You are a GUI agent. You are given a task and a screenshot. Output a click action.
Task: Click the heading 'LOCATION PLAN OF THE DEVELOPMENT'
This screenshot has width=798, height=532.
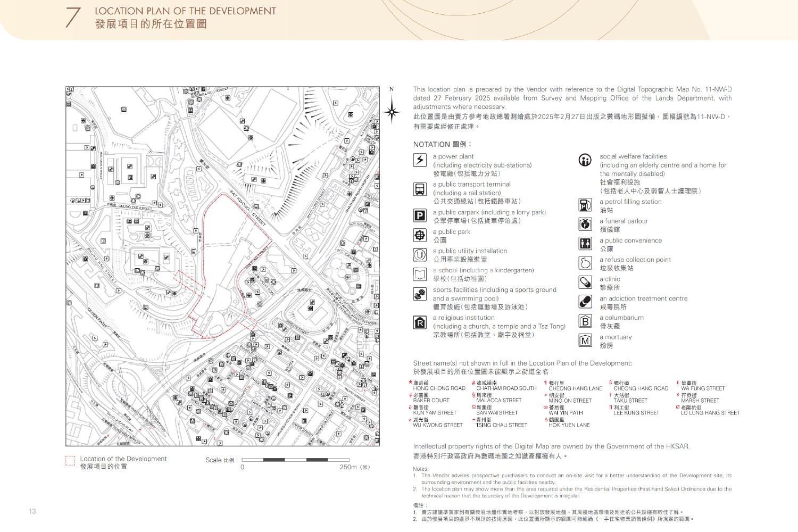(x=185, y=11)
